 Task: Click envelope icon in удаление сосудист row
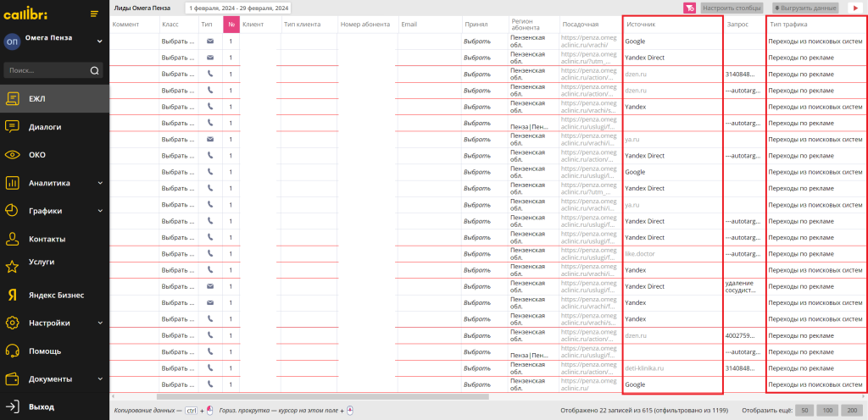pyautogui.click(x=210, y=286)
